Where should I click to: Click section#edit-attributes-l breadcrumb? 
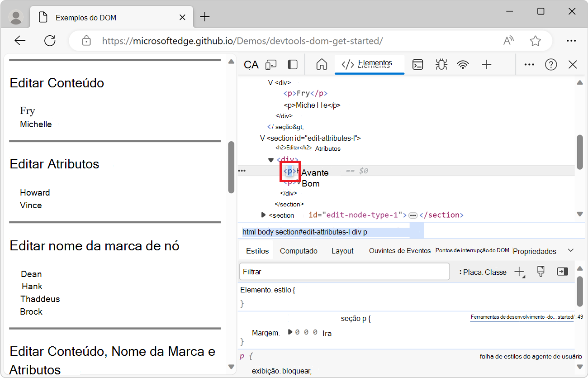coord(313,232)
